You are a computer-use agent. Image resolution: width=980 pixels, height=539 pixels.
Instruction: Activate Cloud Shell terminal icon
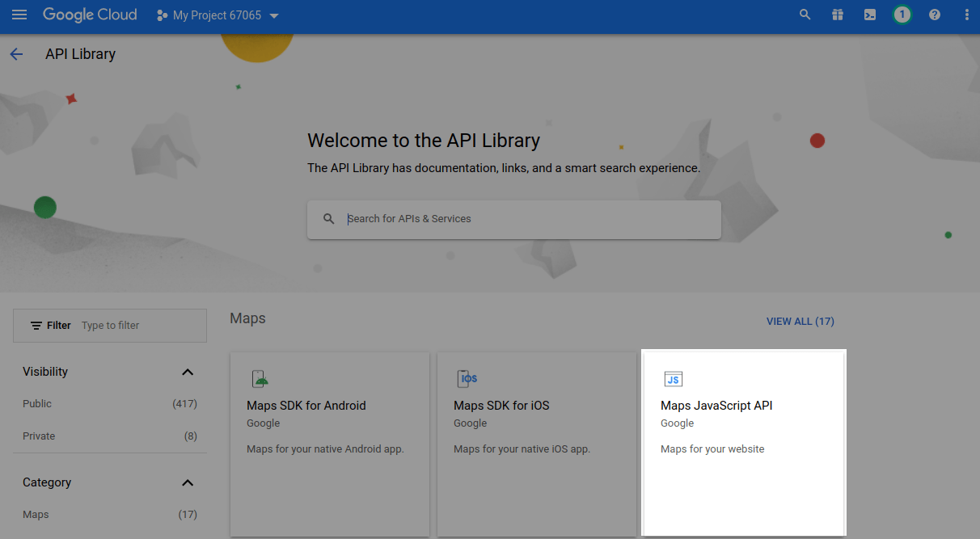pos(870,15)
